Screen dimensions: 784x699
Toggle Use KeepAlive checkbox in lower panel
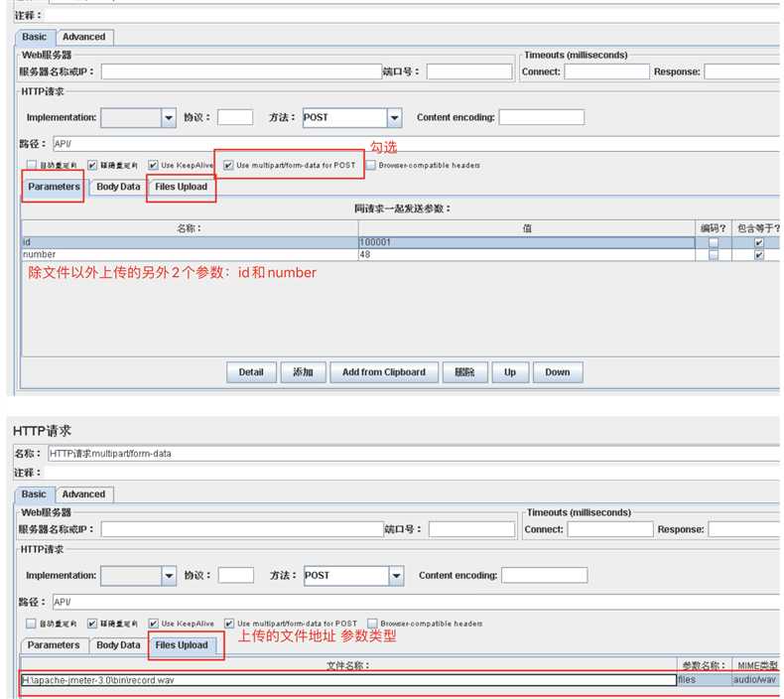click(154, 624)
